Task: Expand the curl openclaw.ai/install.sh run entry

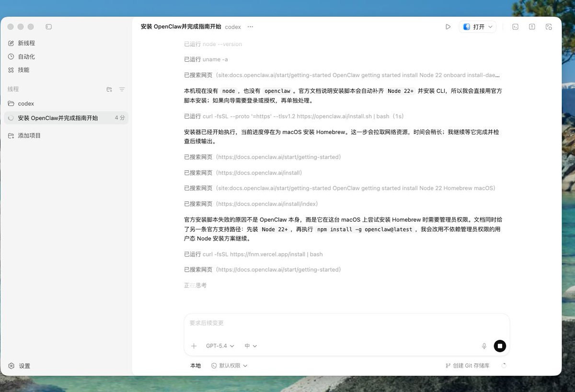Action: (294, 116)
